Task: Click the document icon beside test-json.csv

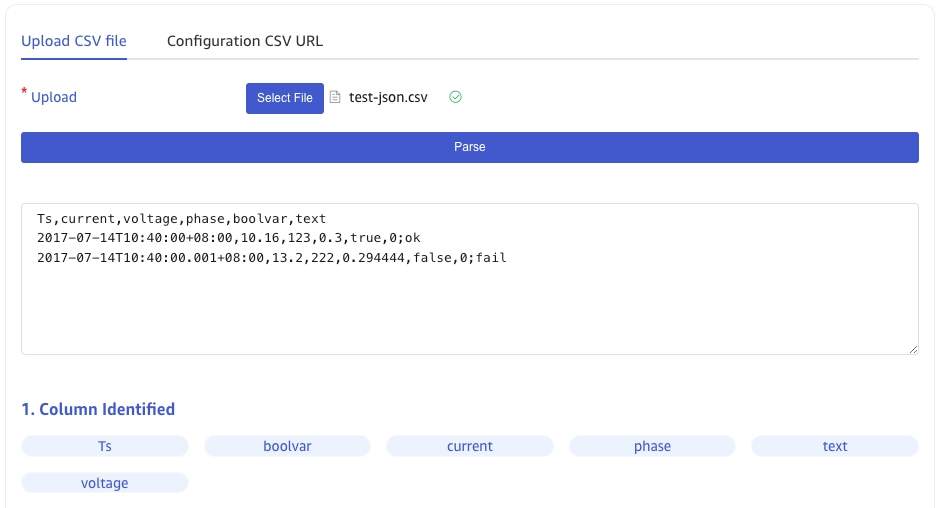Action: [336, 98]
